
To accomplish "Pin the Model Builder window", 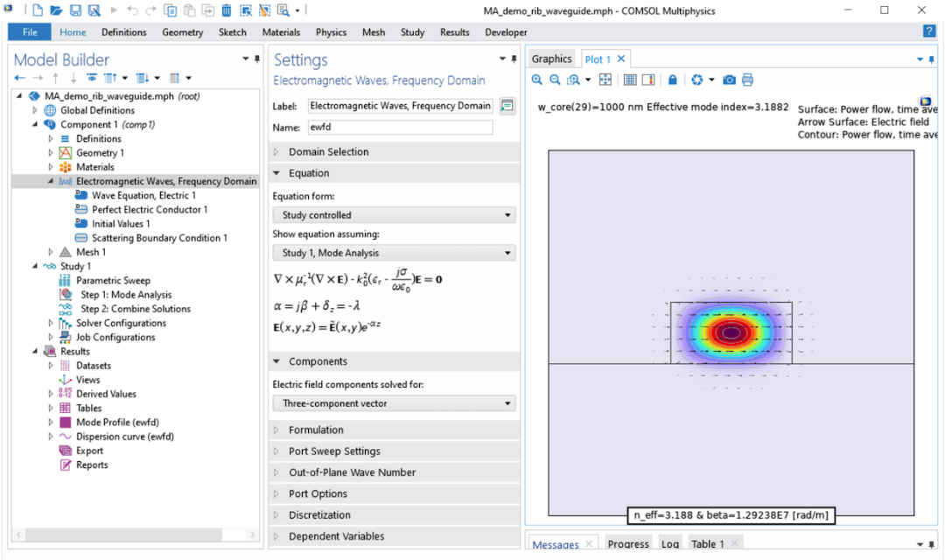I will click(257, 59).
